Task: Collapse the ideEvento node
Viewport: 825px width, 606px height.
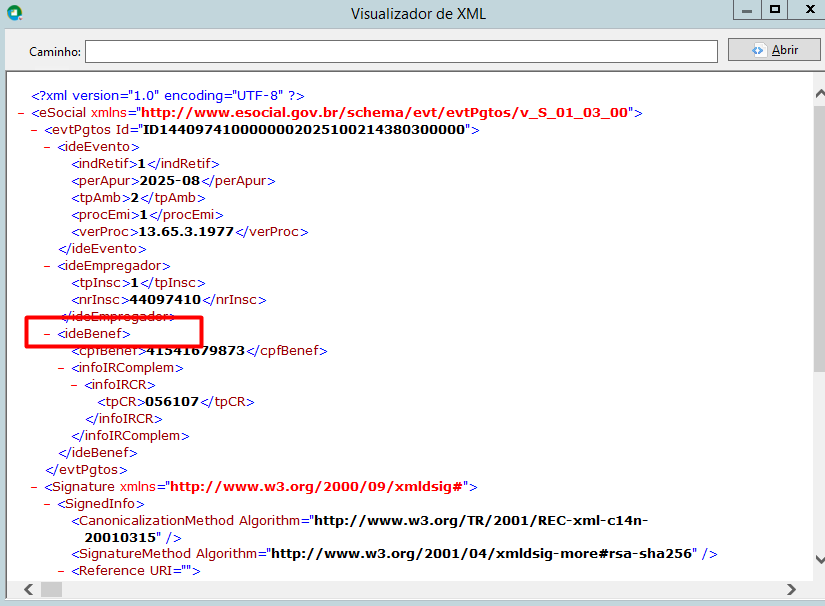Action: (47, 147)
